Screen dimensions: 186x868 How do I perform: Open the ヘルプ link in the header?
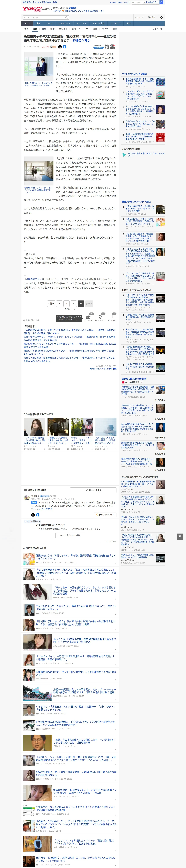point(127,2)
